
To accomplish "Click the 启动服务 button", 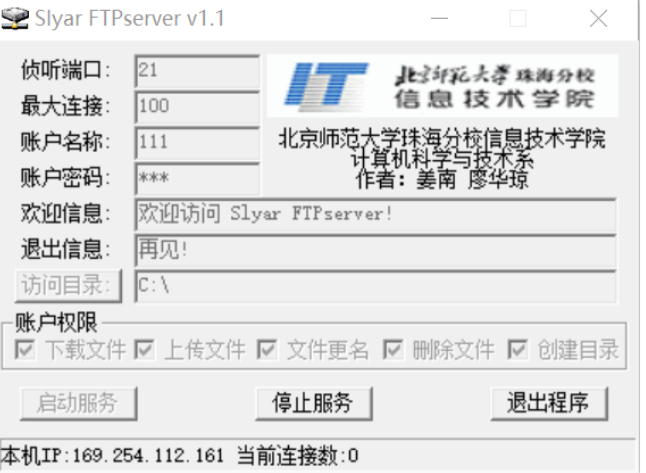I will [x=78, y=403].
